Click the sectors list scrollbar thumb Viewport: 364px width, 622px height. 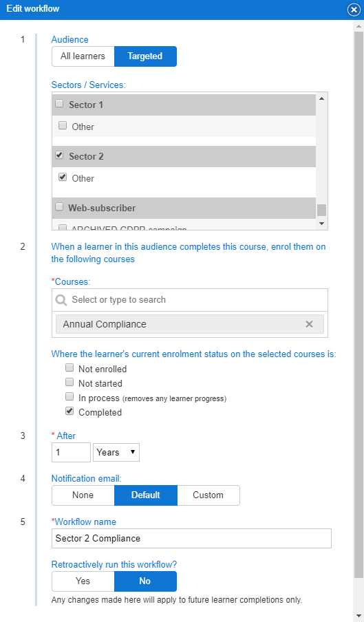click(x=321, y=210)
